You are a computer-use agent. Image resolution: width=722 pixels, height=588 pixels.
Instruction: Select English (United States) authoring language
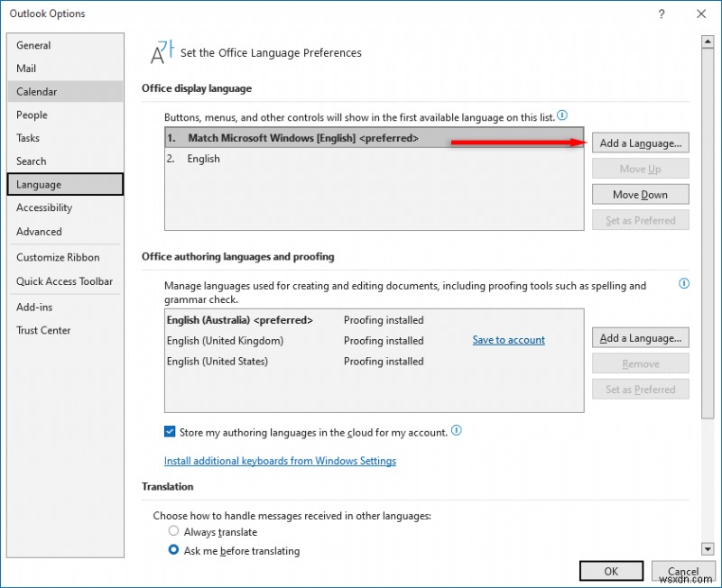point(374,361)
